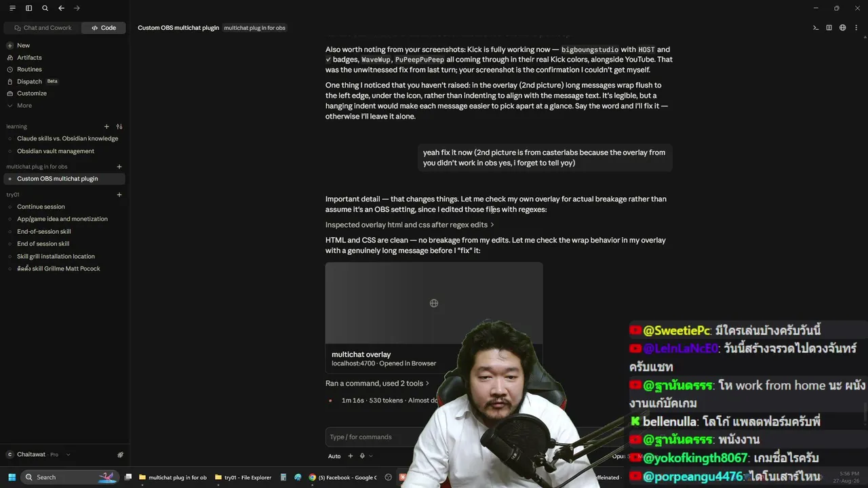Click the 'multichat plug in for obs' sidebar header
This screenshot has width=868, height=488.
[x=37, y=167]
